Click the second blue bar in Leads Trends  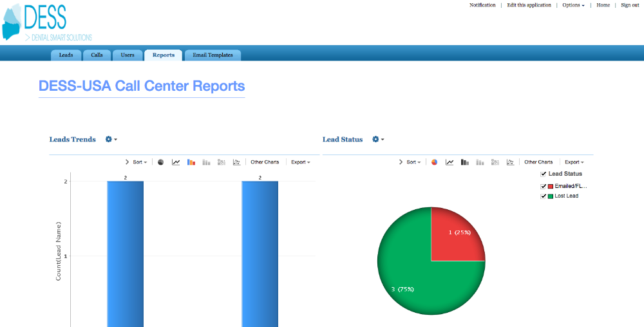coord(260,254)
